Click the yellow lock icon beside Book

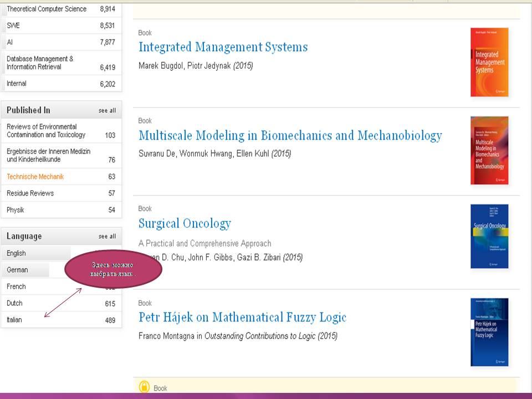pos(144,387)
